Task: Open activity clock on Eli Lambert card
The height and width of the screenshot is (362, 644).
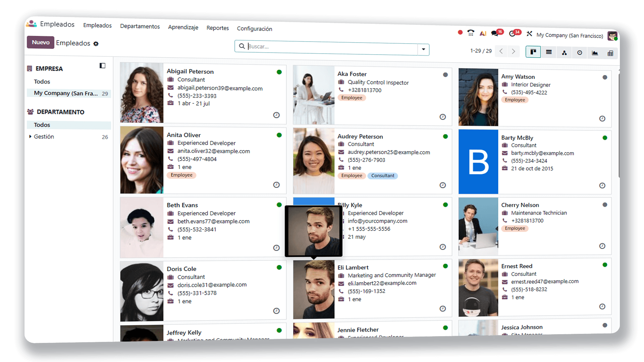Action: tap(443, 308)
